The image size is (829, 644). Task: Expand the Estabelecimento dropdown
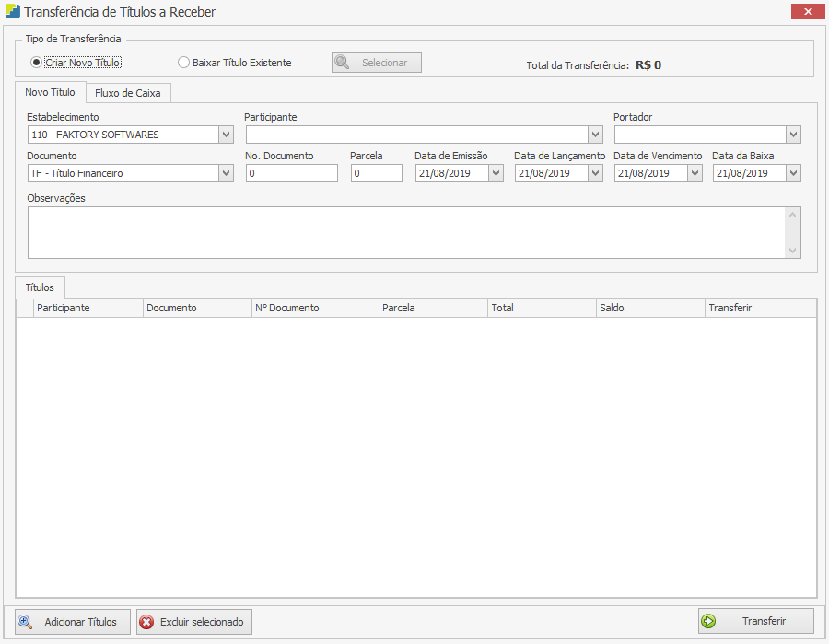[x=226, y=135]
